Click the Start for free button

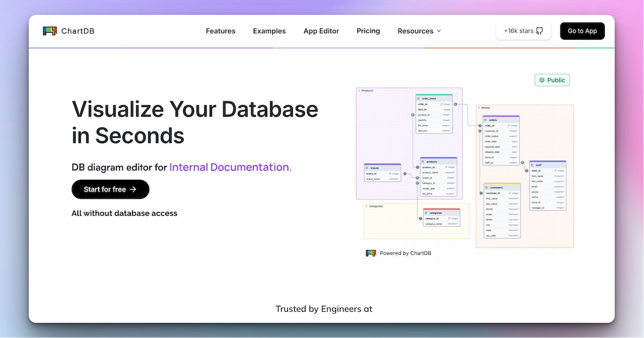110,189
